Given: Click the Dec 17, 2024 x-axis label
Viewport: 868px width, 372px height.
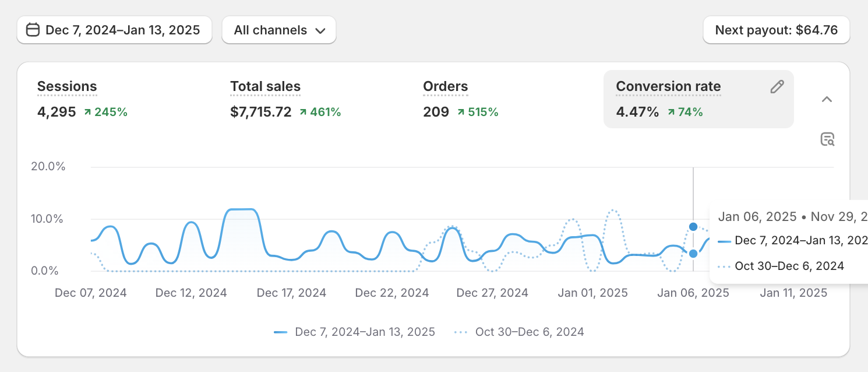Looking at the screenshot, I should pos(291,293).
